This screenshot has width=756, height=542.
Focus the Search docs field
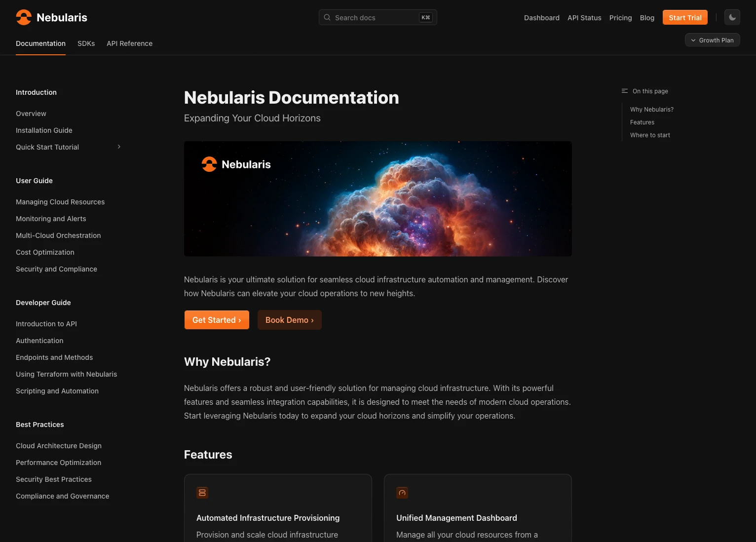click(x=378, y=17)
